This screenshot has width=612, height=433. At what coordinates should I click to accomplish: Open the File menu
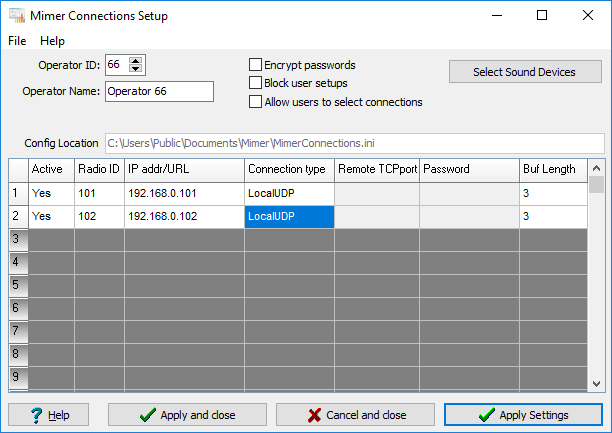(17, 41)
